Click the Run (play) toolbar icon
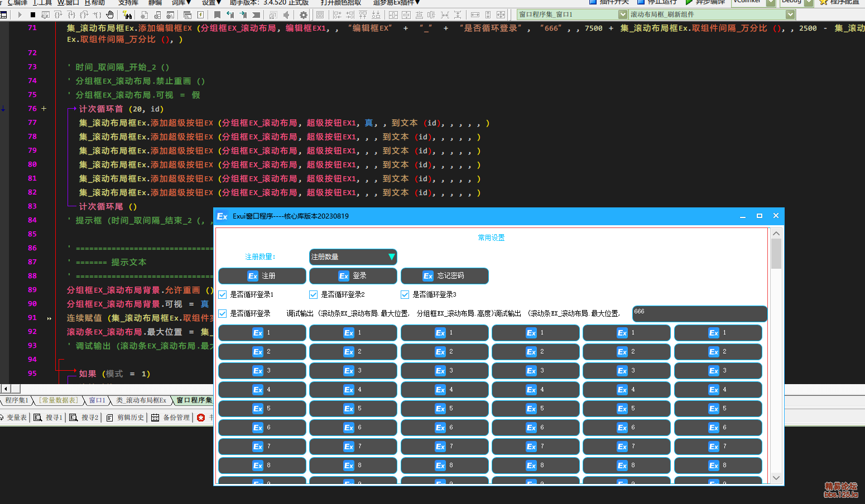The image size is (865, 504). [x=20, y=15]
